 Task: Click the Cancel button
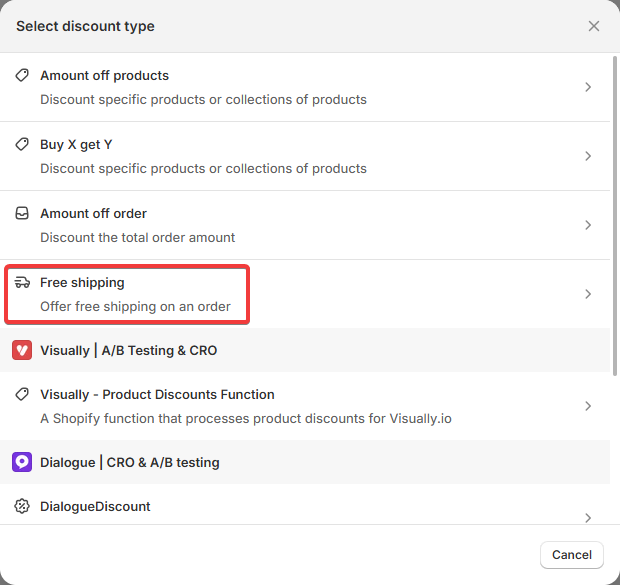(x=572, y=555)
